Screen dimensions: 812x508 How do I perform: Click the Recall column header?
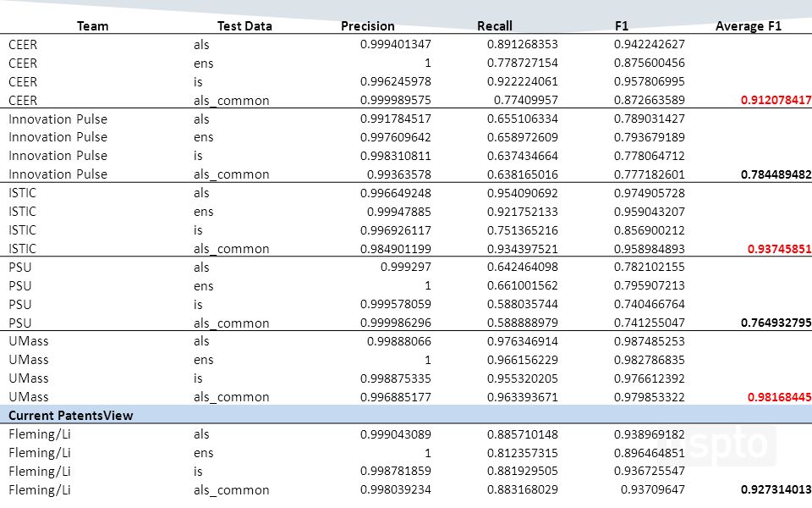pyautogui.click(x=495, y=26)
